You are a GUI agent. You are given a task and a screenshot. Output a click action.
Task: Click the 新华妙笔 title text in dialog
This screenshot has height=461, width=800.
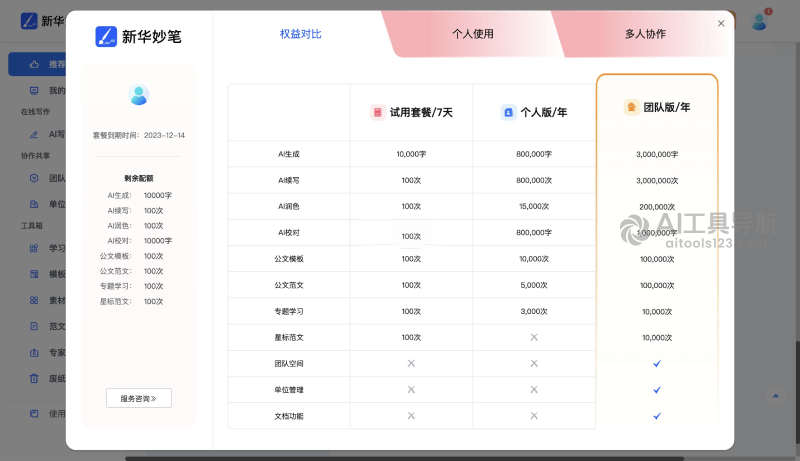click(152, 37)
